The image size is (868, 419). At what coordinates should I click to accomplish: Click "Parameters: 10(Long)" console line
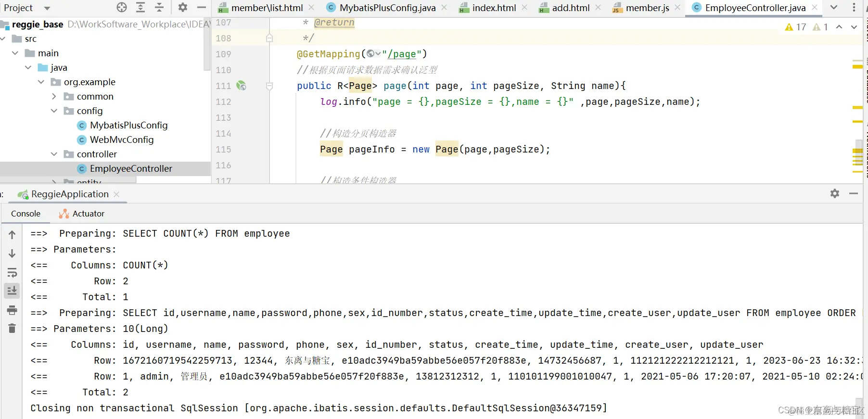[x=99, y=329]
